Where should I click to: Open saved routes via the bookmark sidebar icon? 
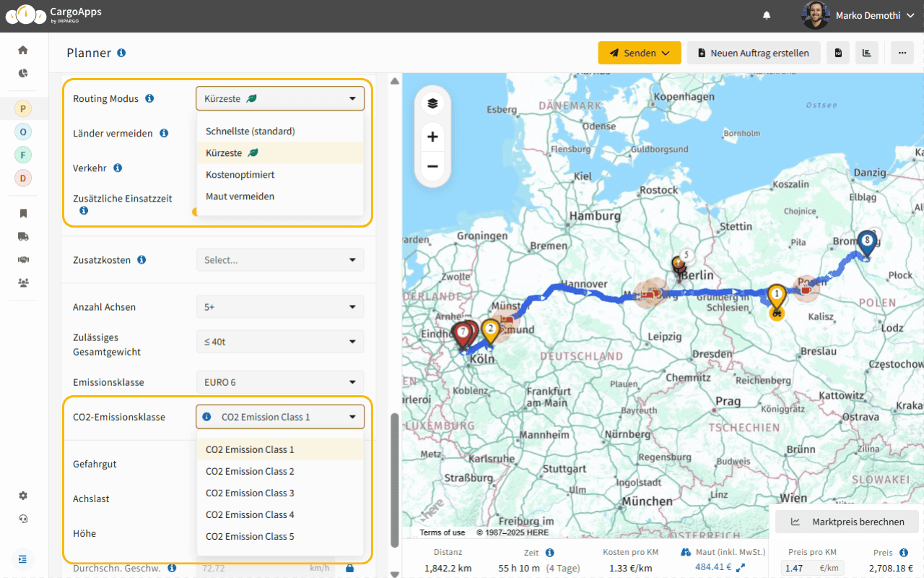pyautogui.click(x=22, y=213)
